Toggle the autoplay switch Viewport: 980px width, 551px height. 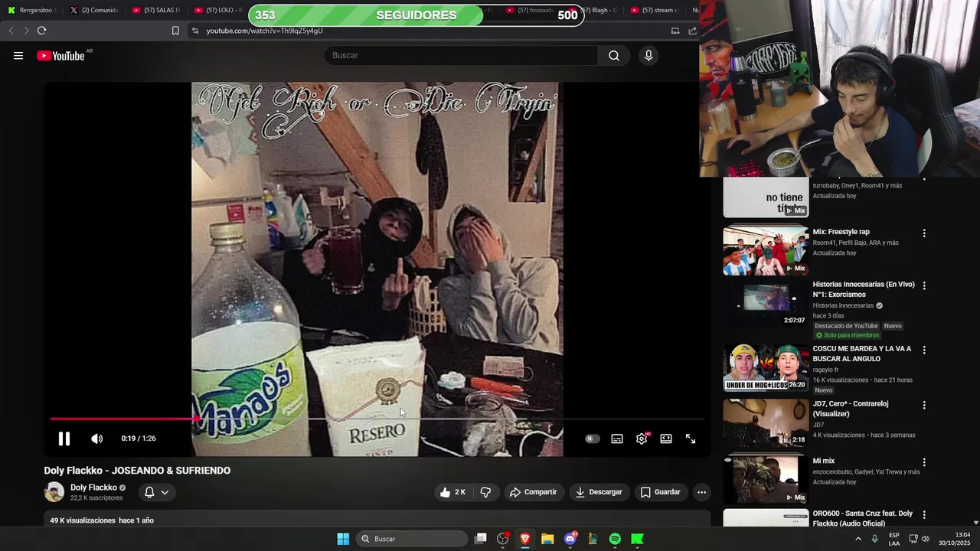tap(592, 439)
